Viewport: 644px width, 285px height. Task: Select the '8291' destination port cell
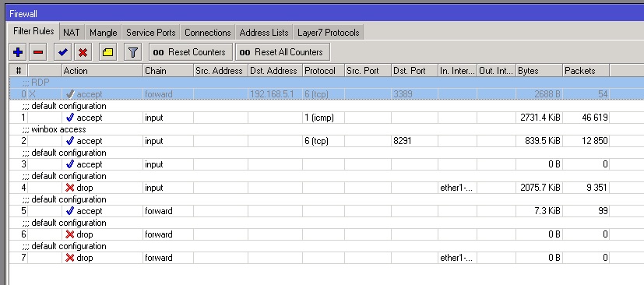414,141
